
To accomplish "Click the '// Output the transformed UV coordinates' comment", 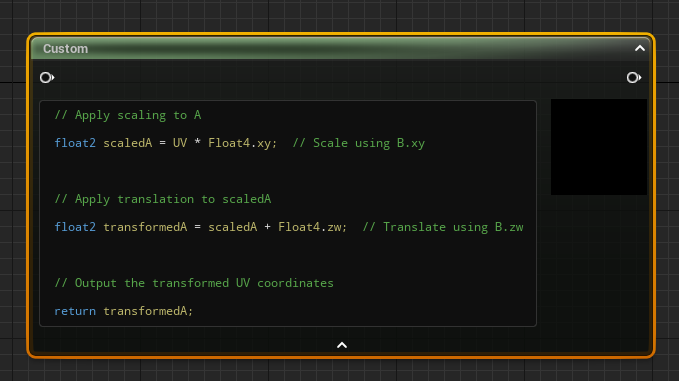I will pyautogui.click(x=194, y=283).
